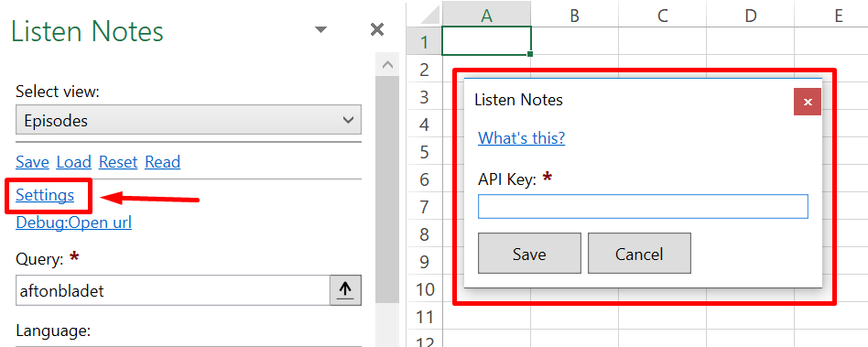Image resolution: width=868 pixels, height=347 pixels.
Task: Open the What's this? link in dialog
Action: (522, 138)
